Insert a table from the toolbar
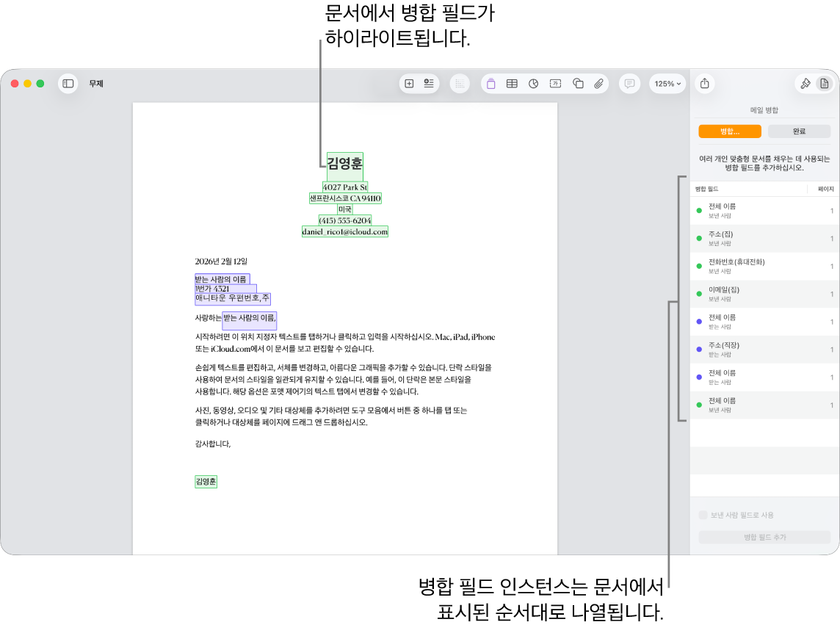The image size is (840, 625). 512,84
